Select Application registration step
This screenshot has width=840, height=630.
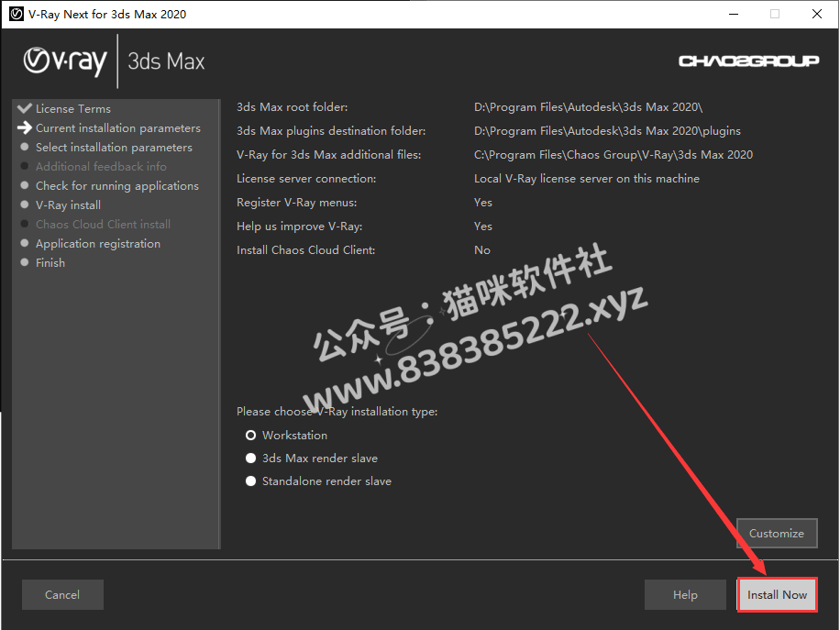click(x=98, y=244)
